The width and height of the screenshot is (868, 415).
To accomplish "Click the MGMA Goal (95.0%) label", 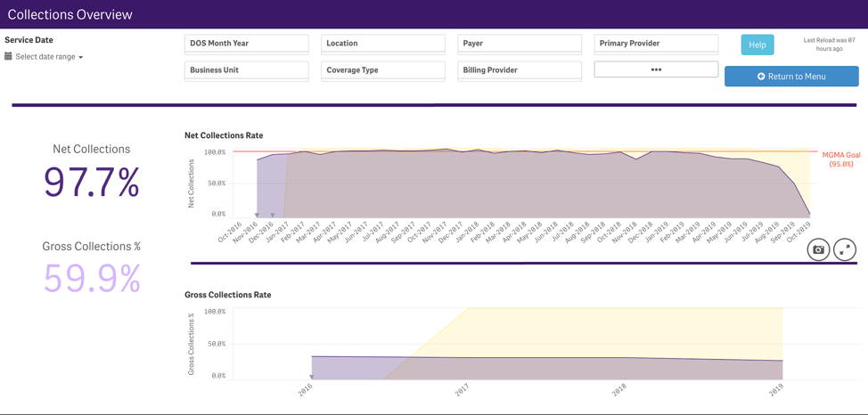I will tap(841, 159).
